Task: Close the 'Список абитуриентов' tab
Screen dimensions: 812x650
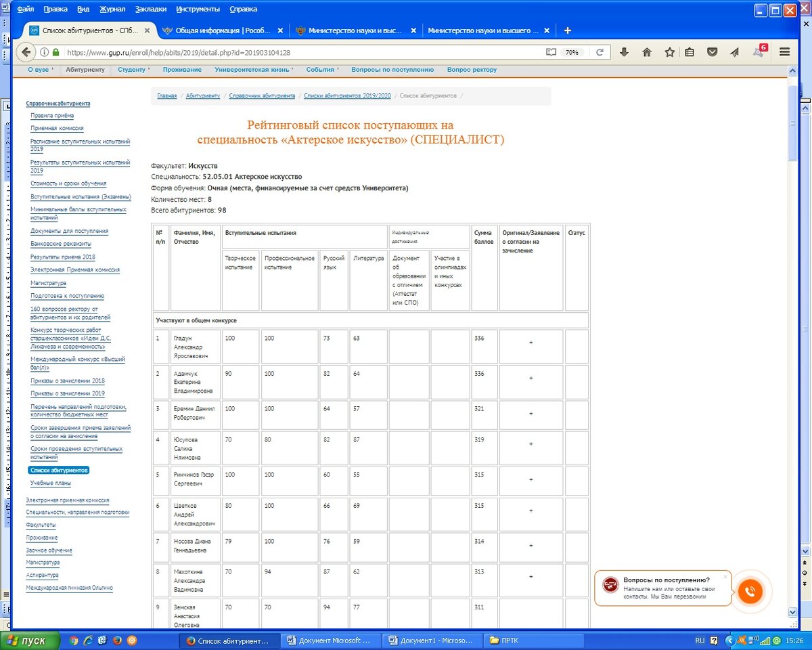Action: click(x=147, y=30)
